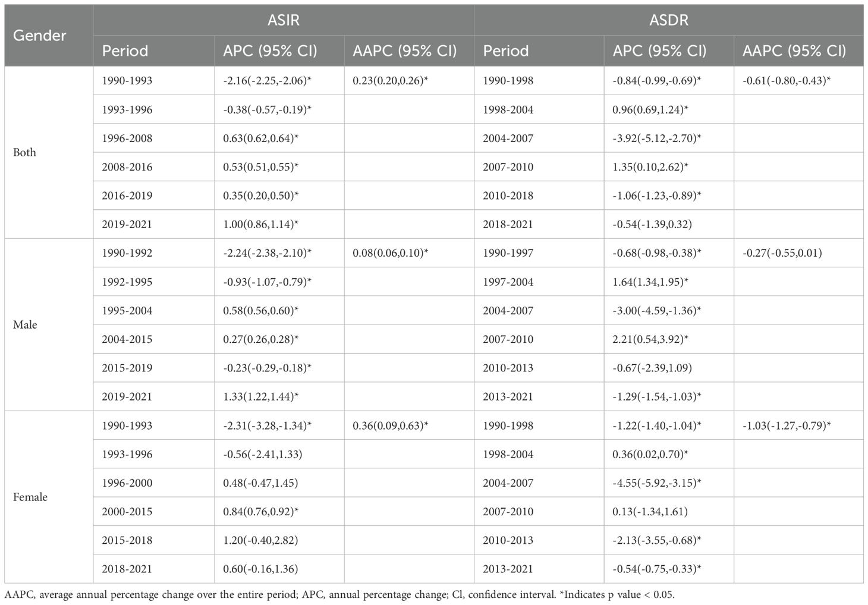Screen dimensions: 868x605
Task: Click the Period header under ASIR
Action: click(125, 51)
